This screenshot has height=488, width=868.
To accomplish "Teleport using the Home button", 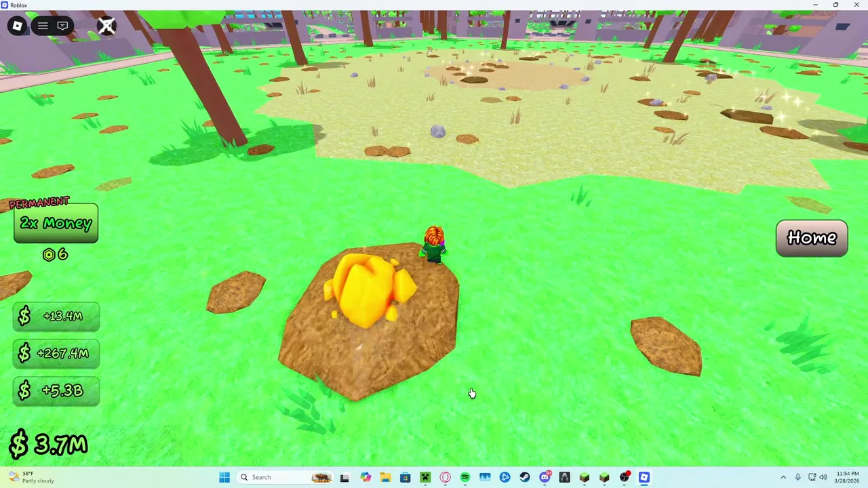I will (812, 238).
